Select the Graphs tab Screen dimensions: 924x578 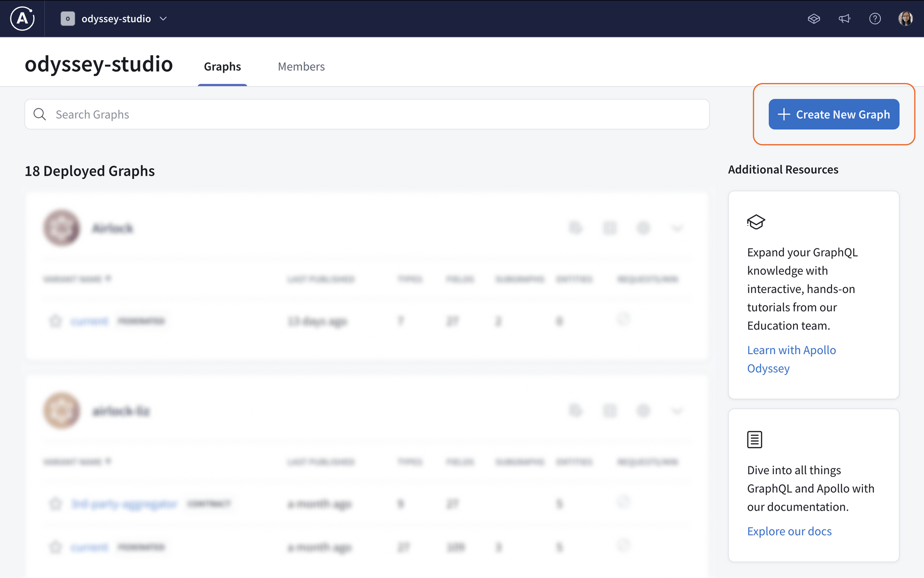click(222, 67)
